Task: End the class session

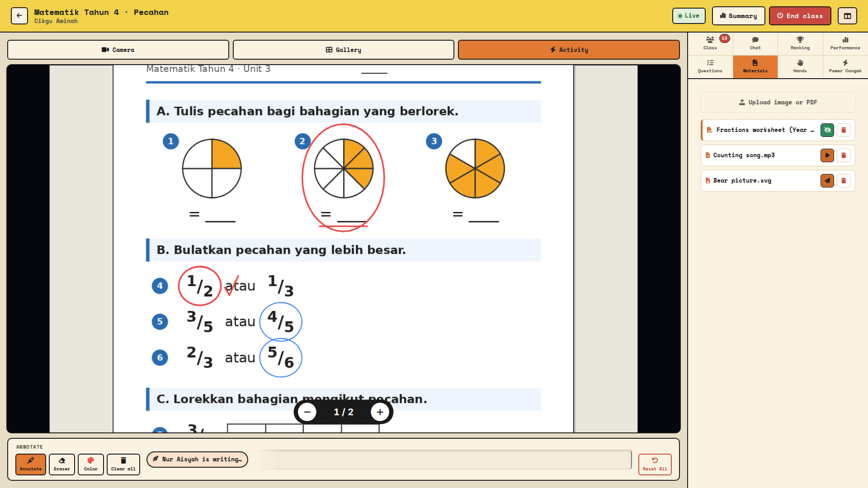Action: [800, 16]
